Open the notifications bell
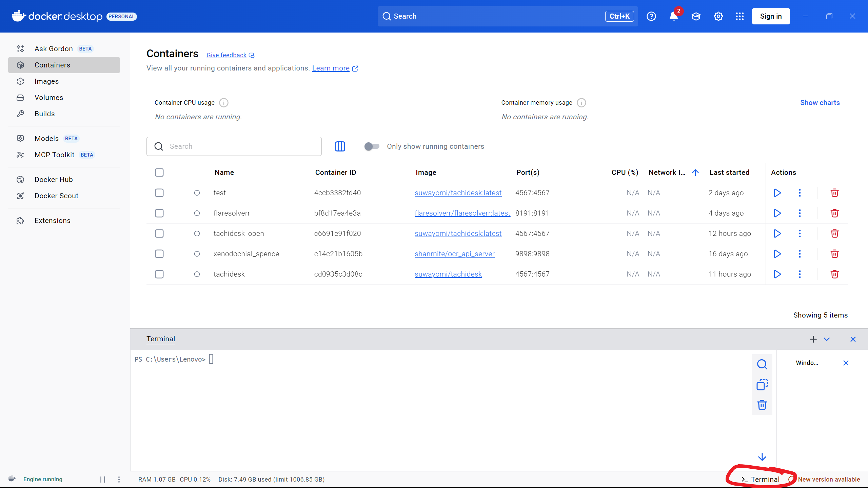The image size is (868, 488). [x=673, y=16]
